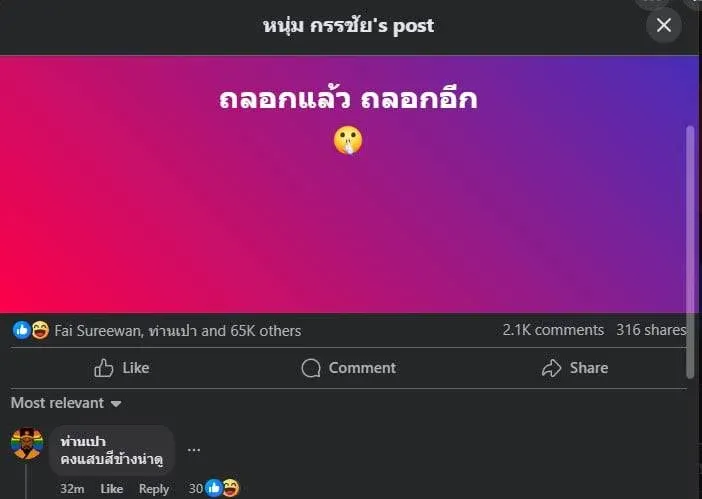Click the ท่านเปา commenter name
The height and width of the screenshot is (499, 702).
tap(83, 442)
